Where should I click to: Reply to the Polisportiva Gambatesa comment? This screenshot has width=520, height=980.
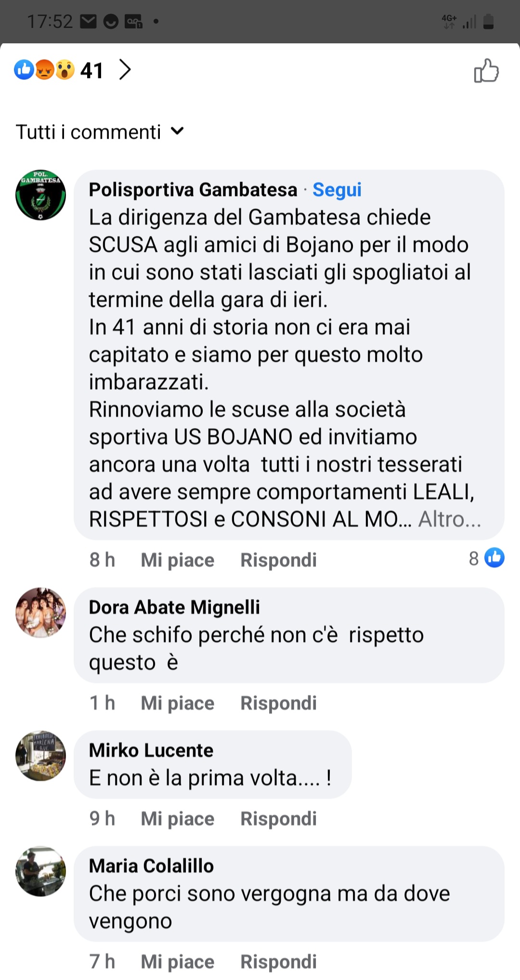pyautogui.click(x=278, y=560)
